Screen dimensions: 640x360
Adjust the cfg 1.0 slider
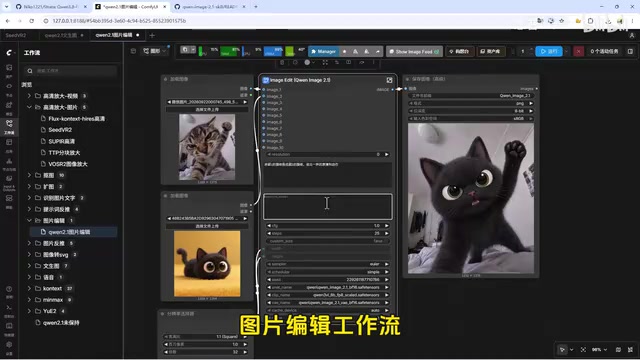(x=327, y=226)
